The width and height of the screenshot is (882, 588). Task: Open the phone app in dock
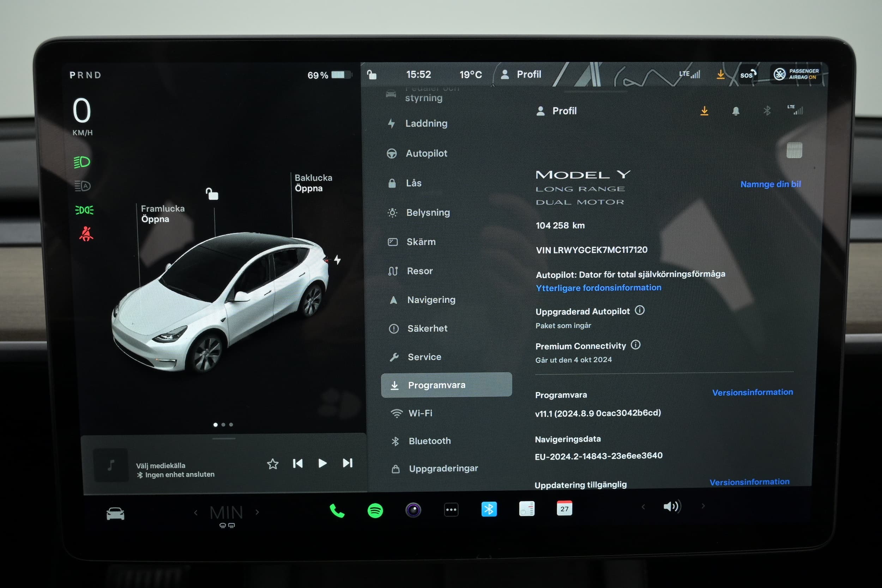click(x=337, y=510)
